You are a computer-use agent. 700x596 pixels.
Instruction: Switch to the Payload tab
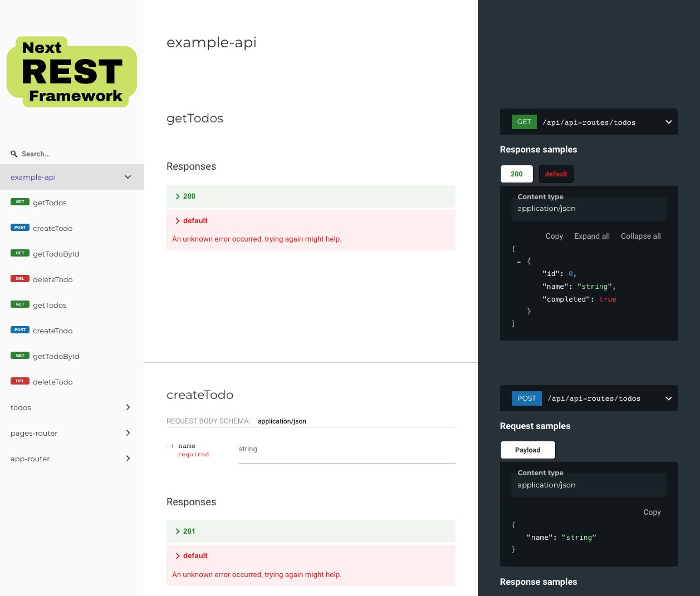pyautogui.click(x=527, y=450)
